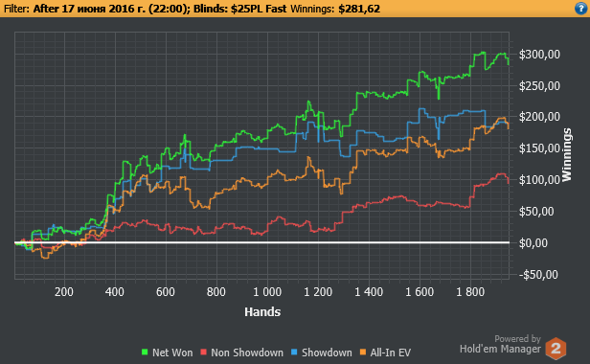Screen dimensions: 590x364
Task: Click the Blinds: $25PL Fast filter text
Action: click(x=239, y=9)
